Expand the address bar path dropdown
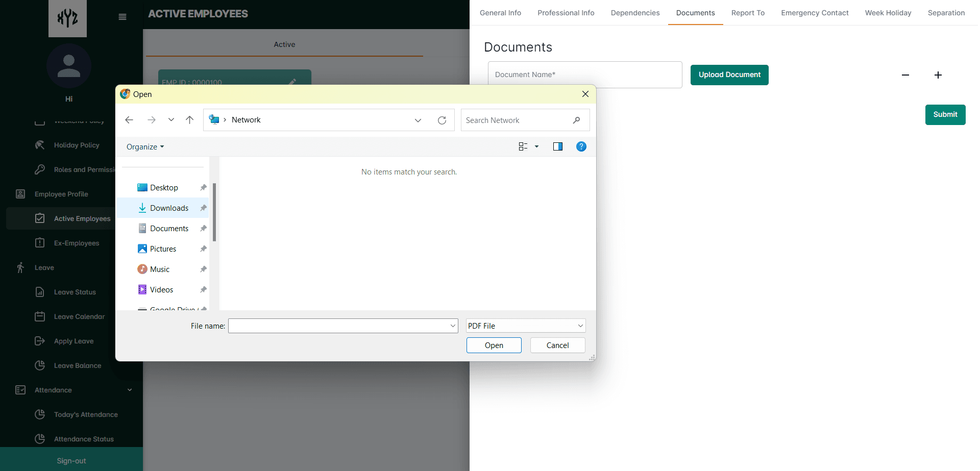 click(x=418, y=120)
